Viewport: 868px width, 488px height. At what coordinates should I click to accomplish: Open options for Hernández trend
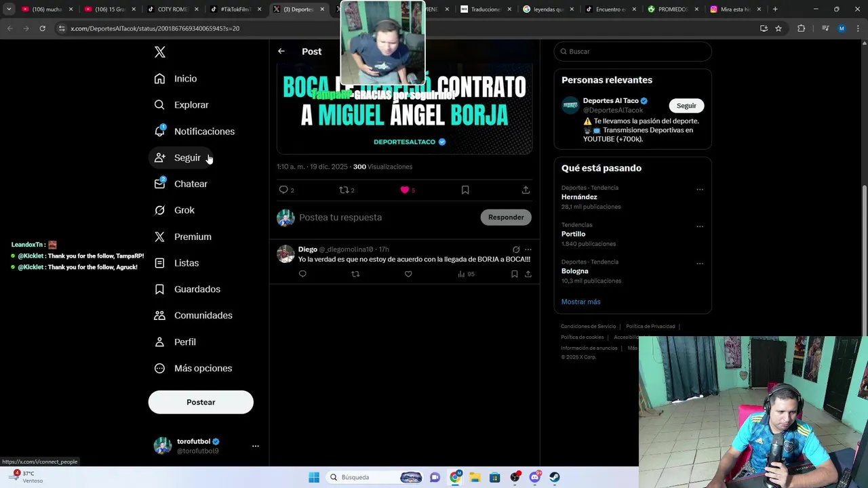tap(700, 190)
